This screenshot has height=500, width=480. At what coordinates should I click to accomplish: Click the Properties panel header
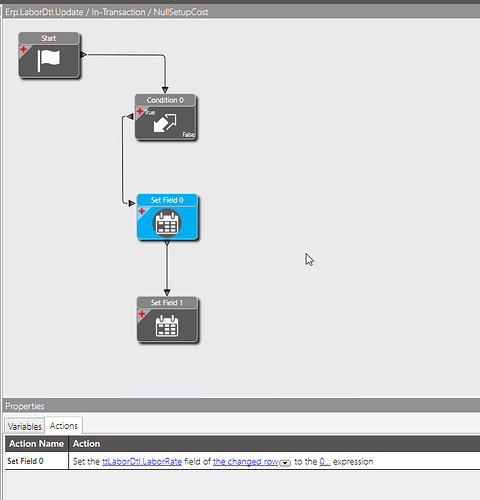[242, 406]
